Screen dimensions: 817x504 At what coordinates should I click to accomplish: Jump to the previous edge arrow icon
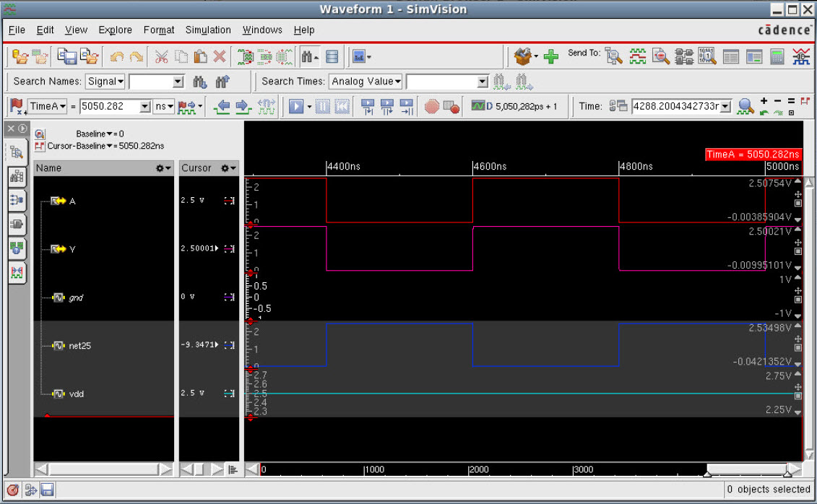tap(222, 107)
